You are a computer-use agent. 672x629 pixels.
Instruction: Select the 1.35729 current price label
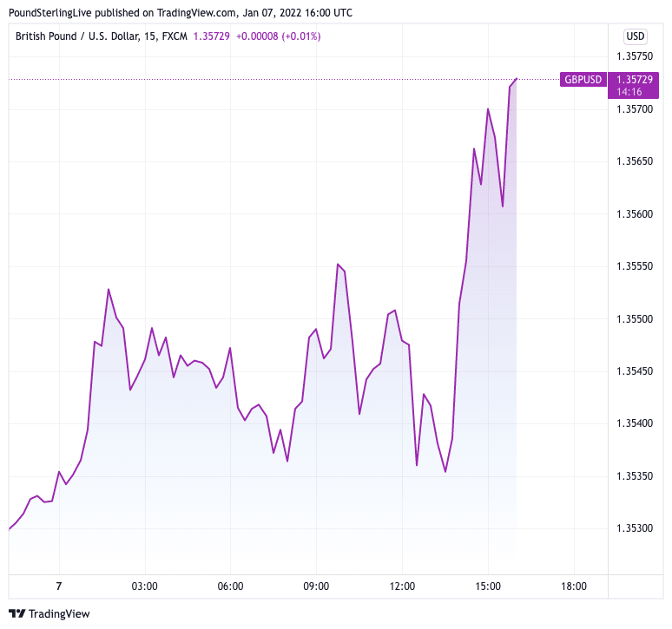pos(634,79)
